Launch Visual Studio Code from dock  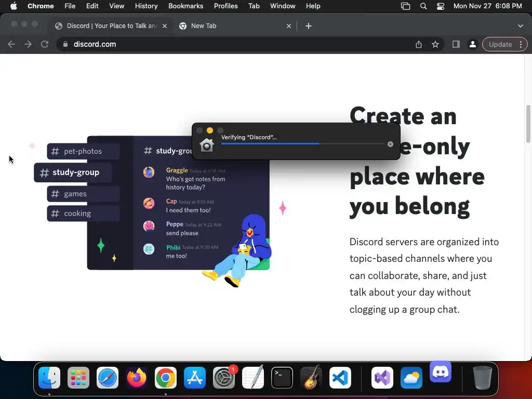point(340,378)
